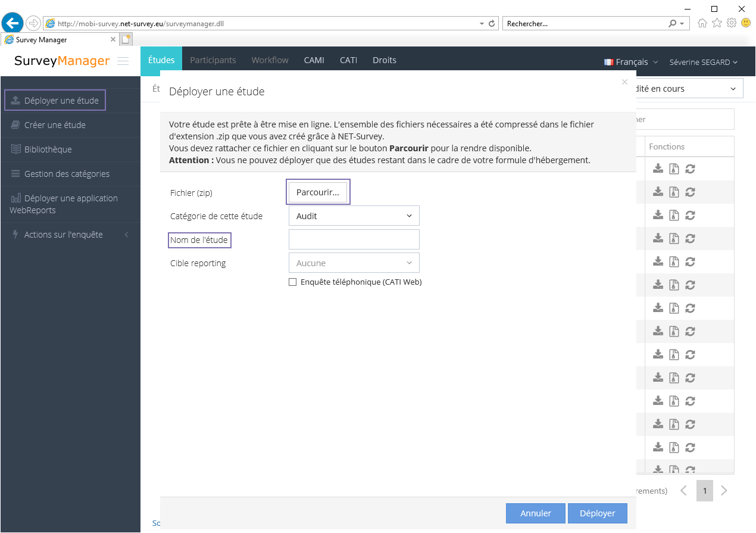Screen dimensions: 756x533
Task: Open the favorites star icon
Action: [x=717, y=23]
